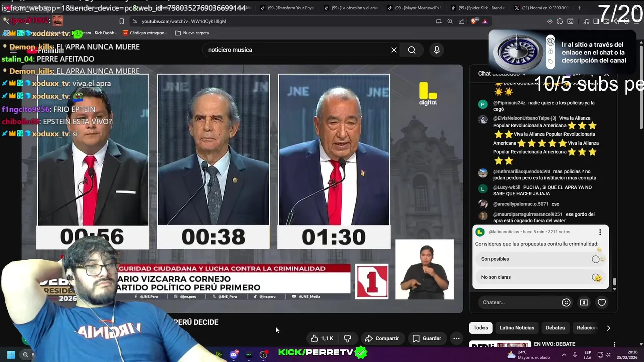Open @aracellypalomac.o.5071 chat username
This screenshot has height=362, width=644.
coord(521,204)
